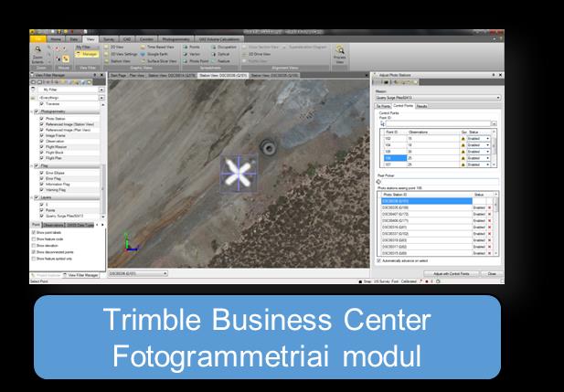564x392 pixels.
Task: Remove station DSC00335 using its red X
Action: click(x=489, y=207)
